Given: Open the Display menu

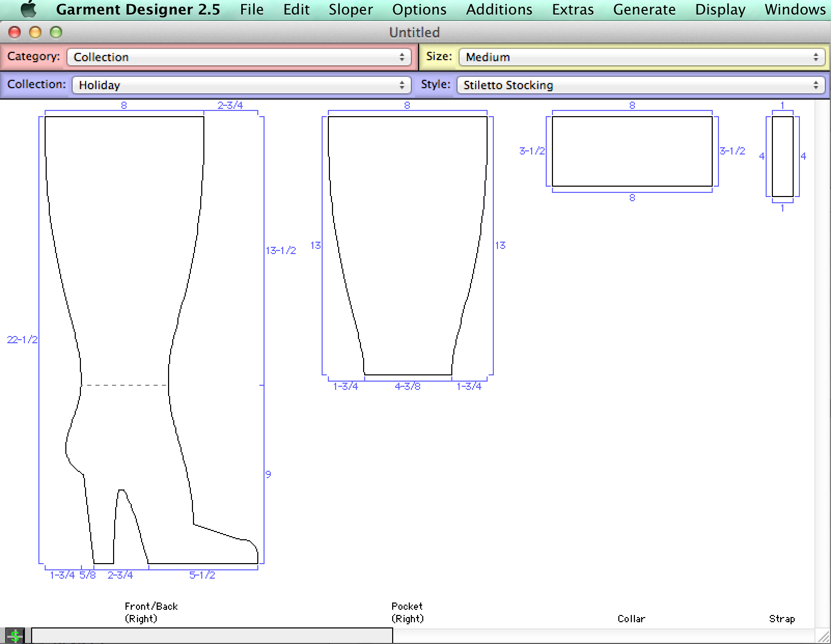Looking at the screenshot, I should 720,9.
